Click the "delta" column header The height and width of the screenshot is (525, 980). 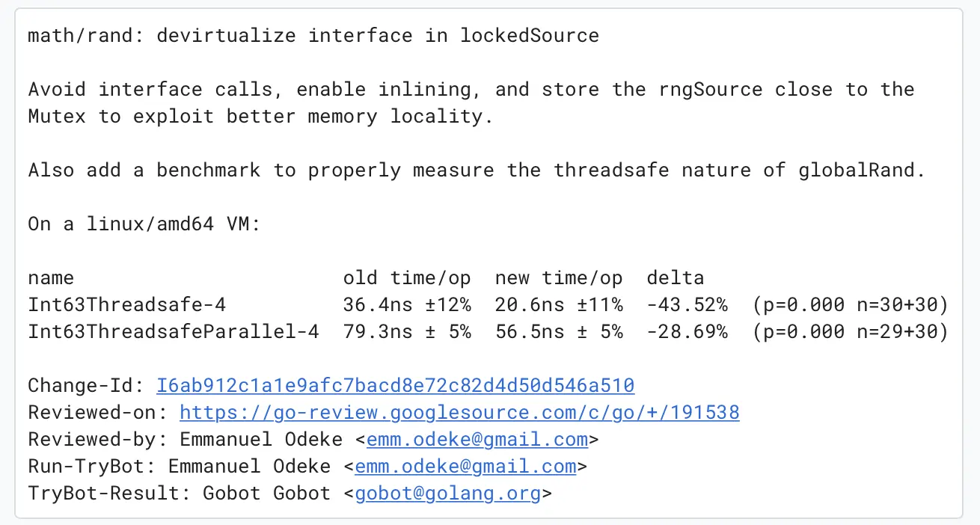click(x=676, y=278)
